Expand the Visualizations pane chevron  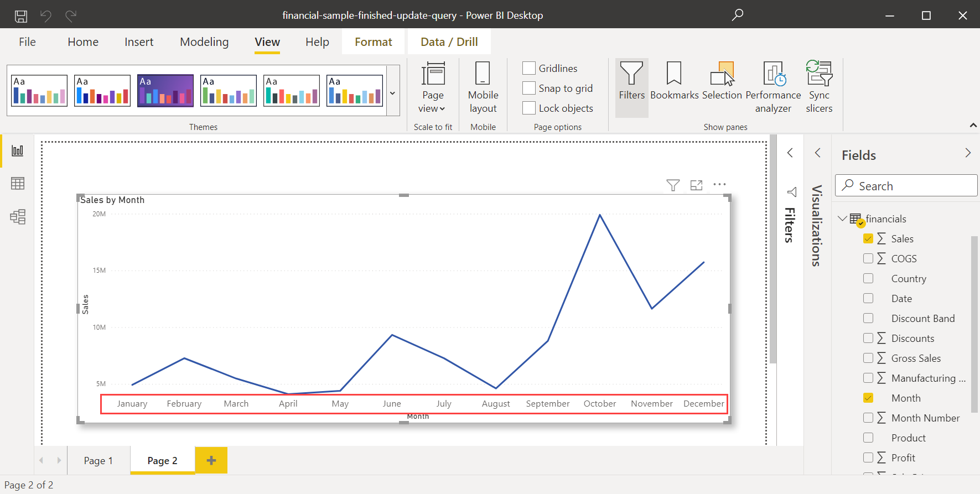(x=818, y=153)
